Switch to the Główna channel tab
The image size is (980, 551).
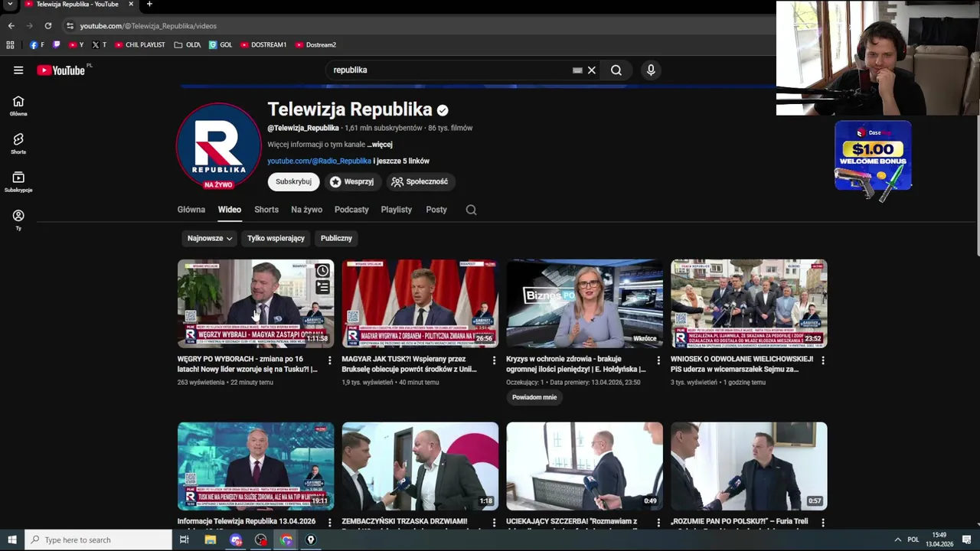click(x=191, y=210)
